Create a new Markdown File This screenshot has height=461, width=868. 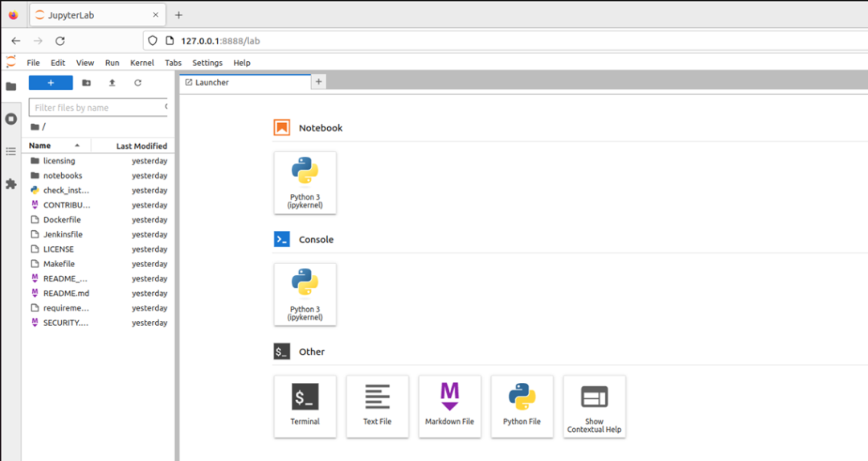point(449,407)
